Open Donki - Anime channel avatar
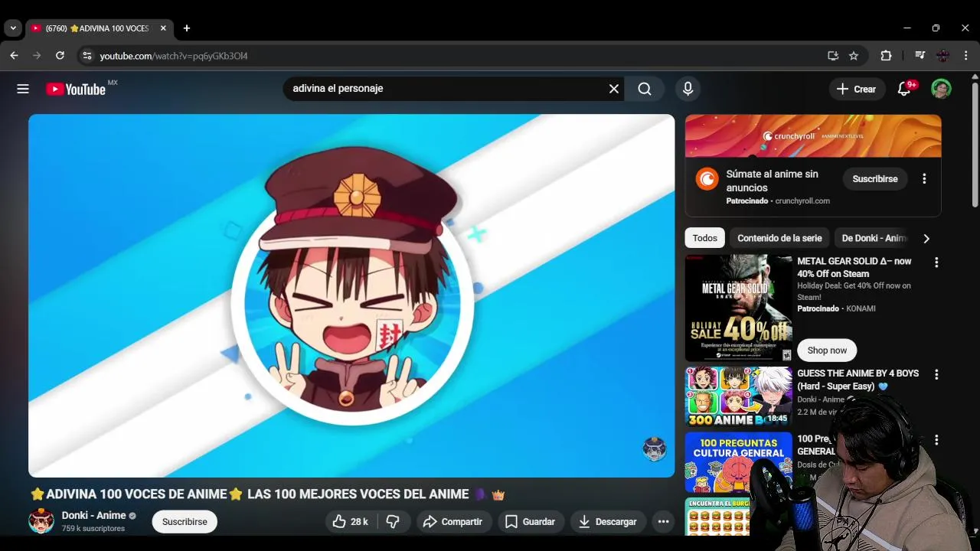980x551 pixels. [x=41, y=521]
